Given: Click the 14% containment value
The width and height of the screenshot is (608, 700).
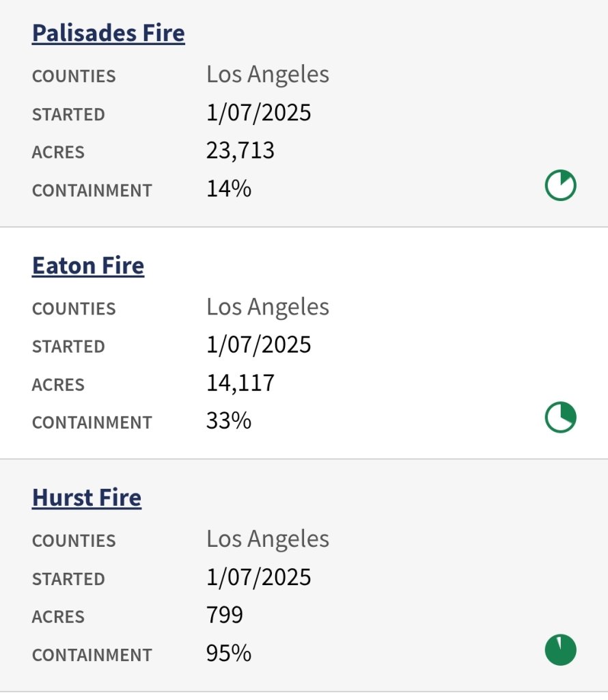Looking at the screenshot, I should tap(229, 189).
